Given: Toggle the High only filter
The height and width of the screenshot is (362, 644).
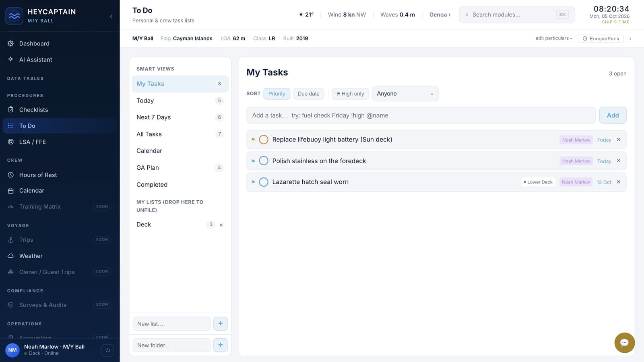Looking at the screenshot, I should tap(350, 94).
